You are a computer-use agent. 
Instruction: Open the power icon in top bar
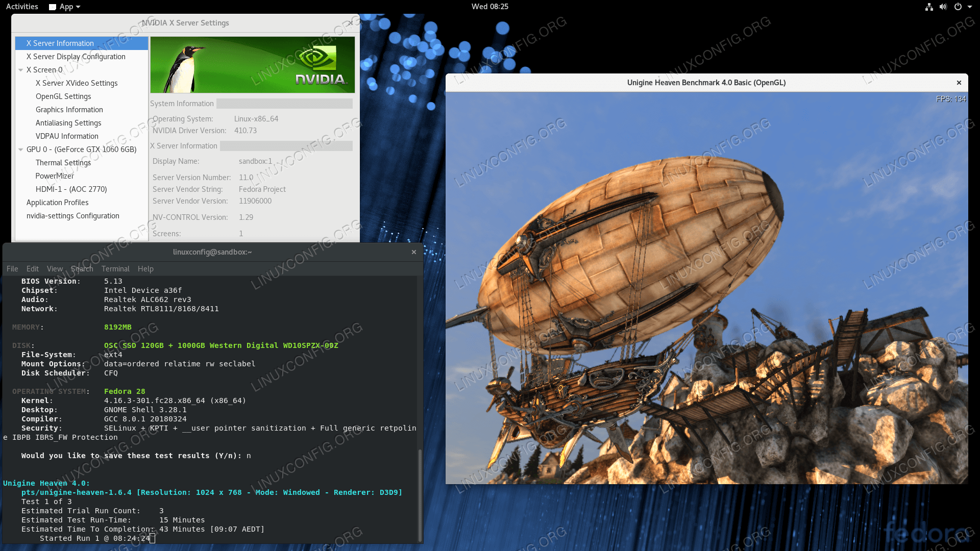tap(958, 7)
